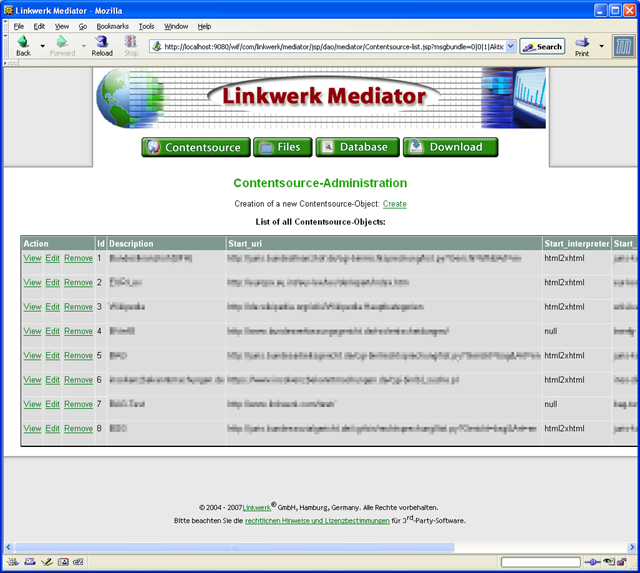Toggle the online/offline plug icon
The image size is (640, 573).
[592, 562]
